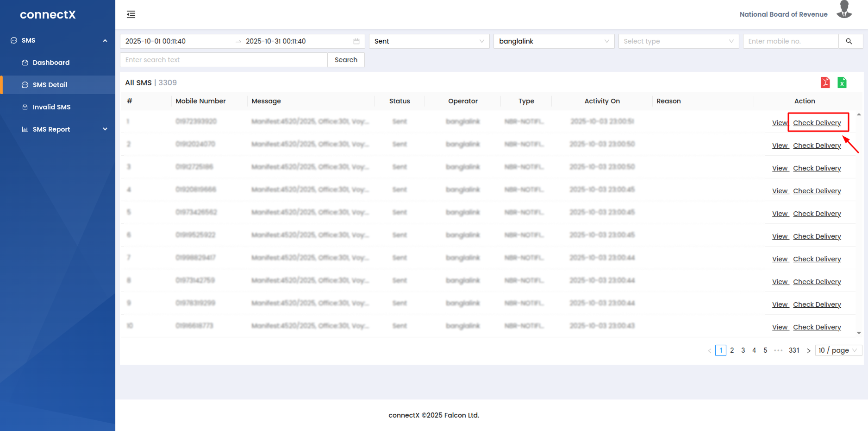The height and width of the screenshot is (431, 868).
Task: Click the Enter search text field
Action: coord(224,60)
